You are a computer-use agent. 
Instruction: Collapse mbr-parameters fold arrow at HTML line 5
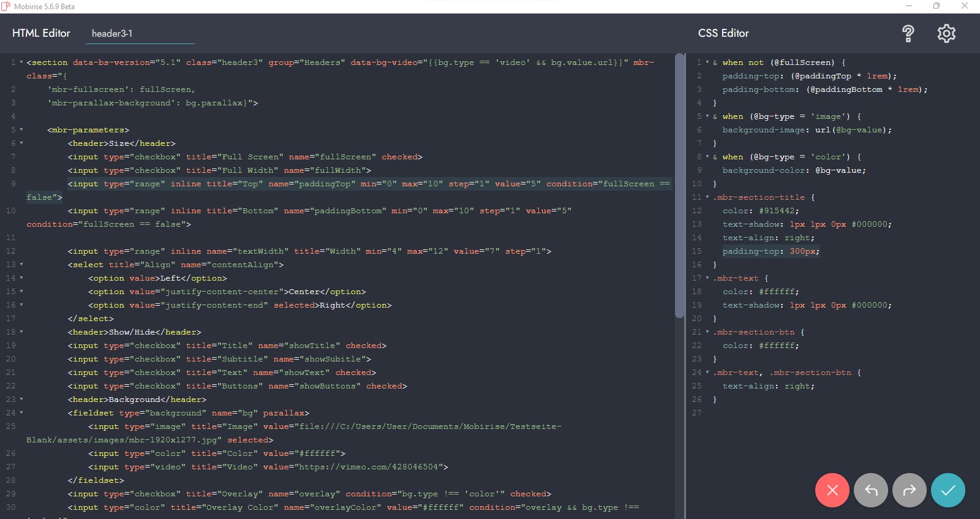(x=21, y=130)
